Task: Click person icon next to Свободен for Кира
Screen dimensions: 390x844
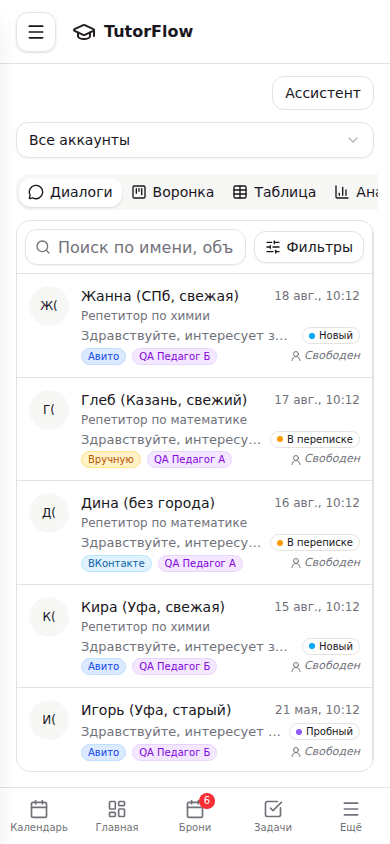Action: coord(296,667)
